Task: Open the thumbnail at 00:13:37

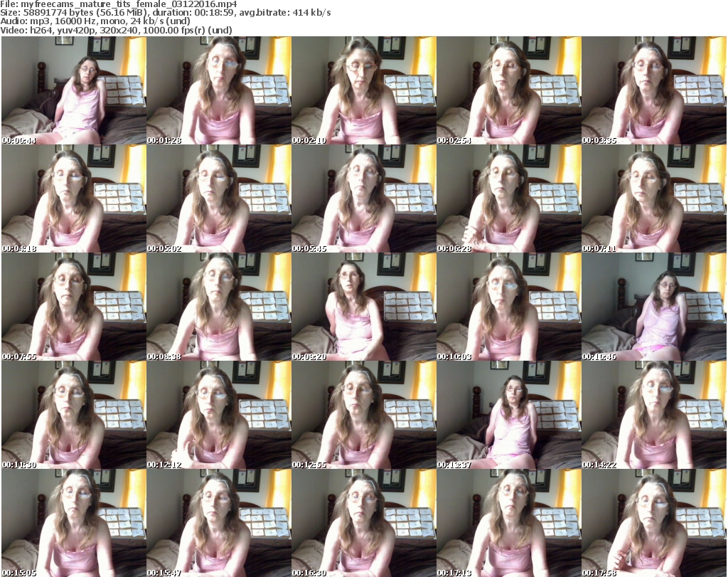Action: pos(508,415)
